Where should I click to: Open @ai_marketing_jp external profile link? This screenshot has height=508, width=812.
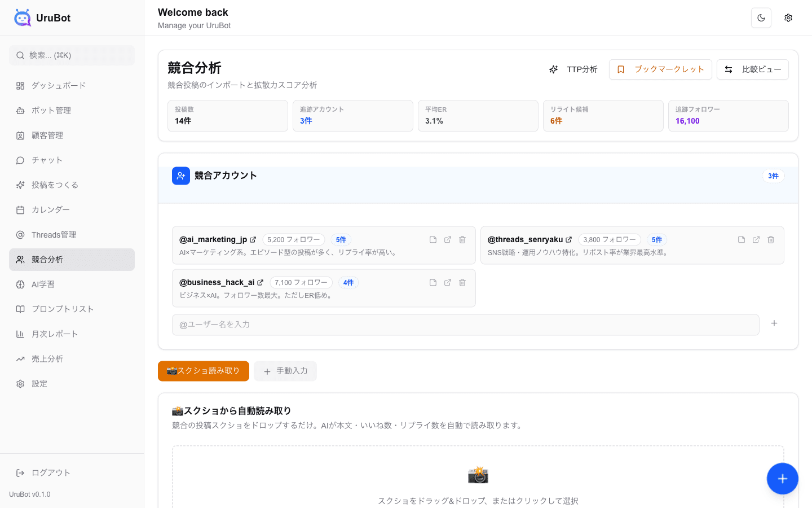click(x=253, y=240)
